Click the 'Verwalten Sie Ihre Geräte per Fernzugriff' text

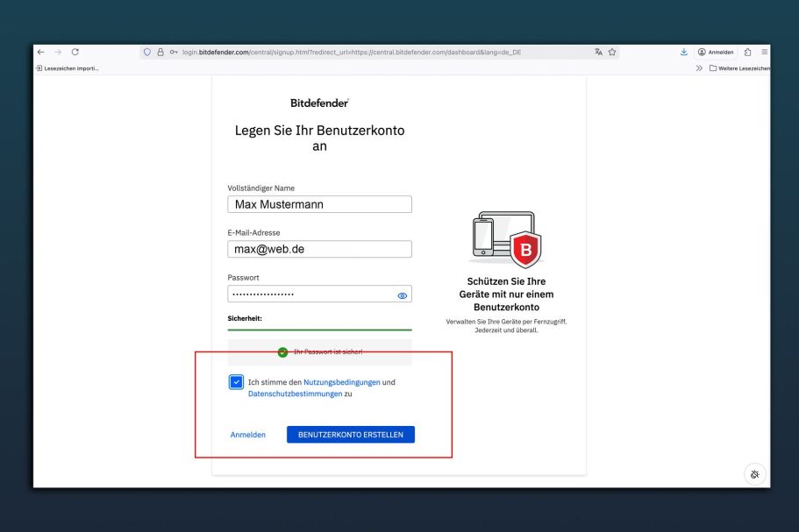pos(506,322)
